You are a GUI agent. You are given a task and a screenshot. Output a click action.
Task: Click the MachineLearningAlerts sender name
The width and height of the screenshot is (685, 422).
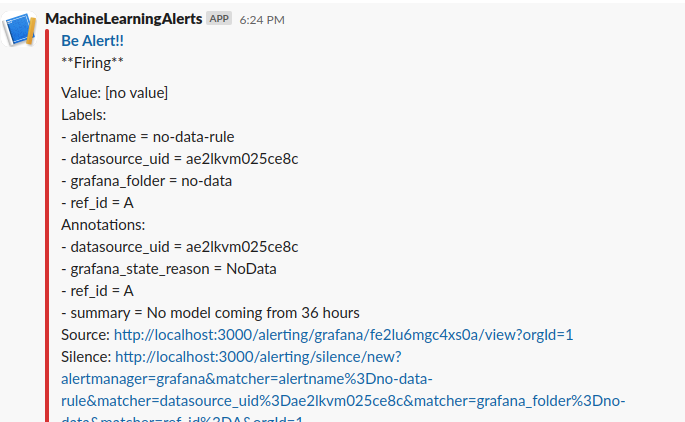(124, 19)
